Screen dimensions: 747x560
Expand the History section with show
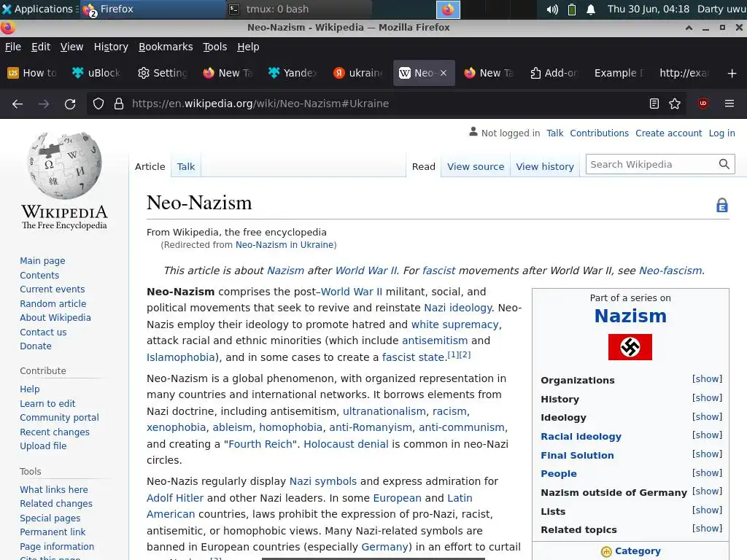coord(707,397)
